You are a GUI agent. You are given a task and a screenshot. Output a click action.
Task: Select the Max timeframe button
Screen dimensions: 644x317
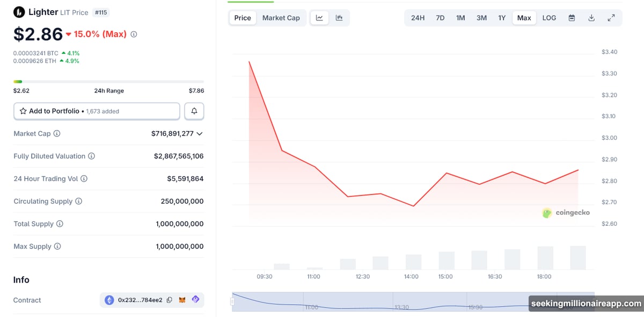(524, 18)
